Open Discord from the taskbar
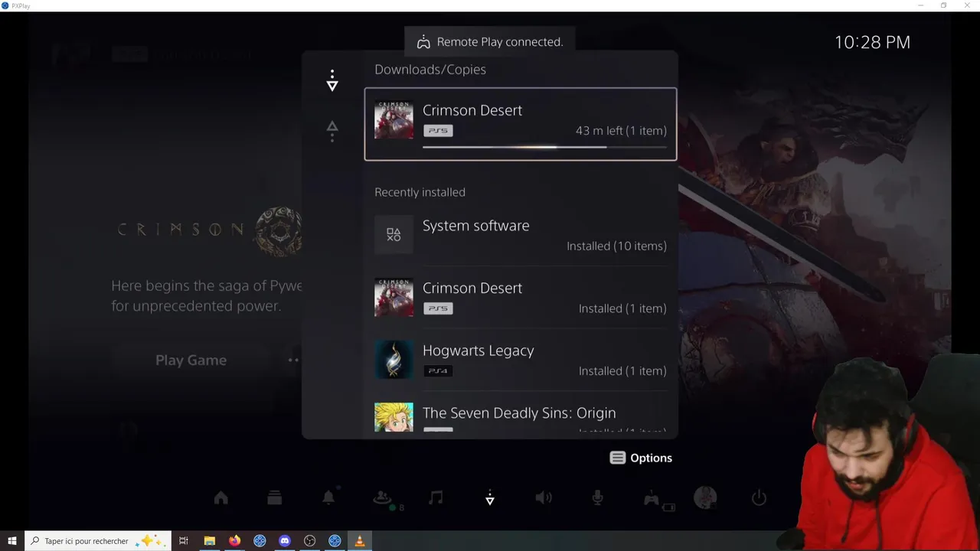This screenshot has width=980, height=551. pos(285,541)
